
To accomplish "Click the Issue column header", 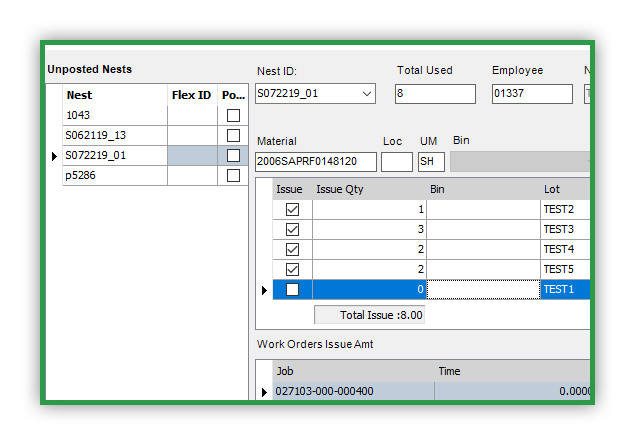I will coord(292,189).
